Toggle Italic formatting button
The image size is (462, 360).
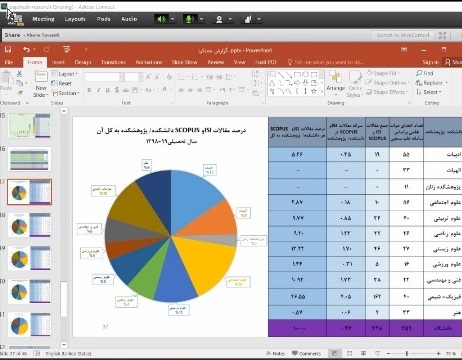pos(98,90)
